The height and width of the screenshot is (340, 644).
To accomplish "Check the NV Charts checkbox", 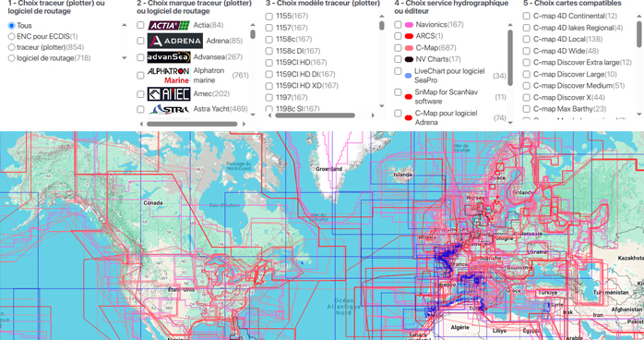I will coord(398,59).
